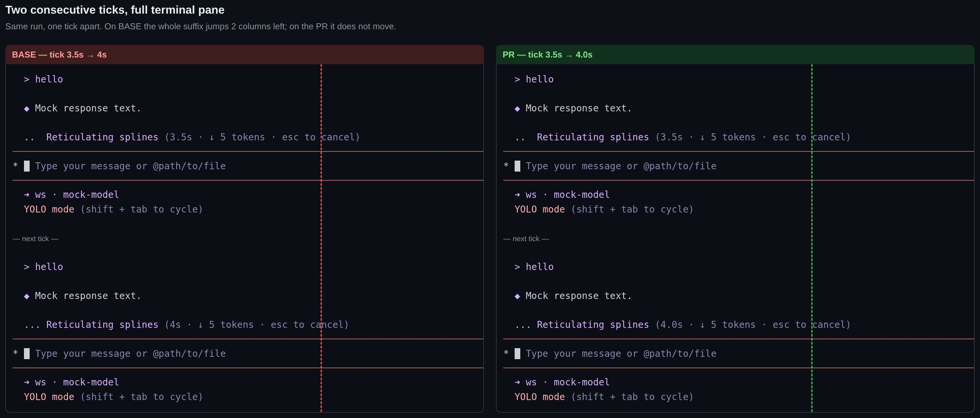Click '> hello' prompt in BASE 3.5s snapshot
The image size is (980, 418).
pyautogui.click(x=43, y=79)
